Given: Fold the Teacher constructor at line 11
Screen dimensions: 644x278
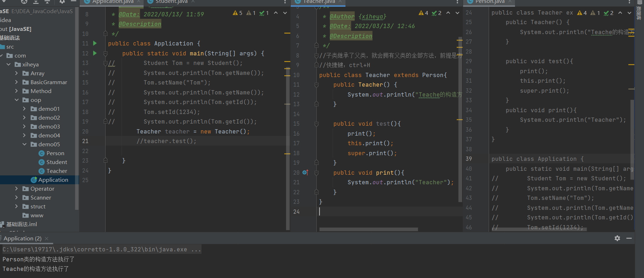Looking at the screenshot, I should pos(316,85).
